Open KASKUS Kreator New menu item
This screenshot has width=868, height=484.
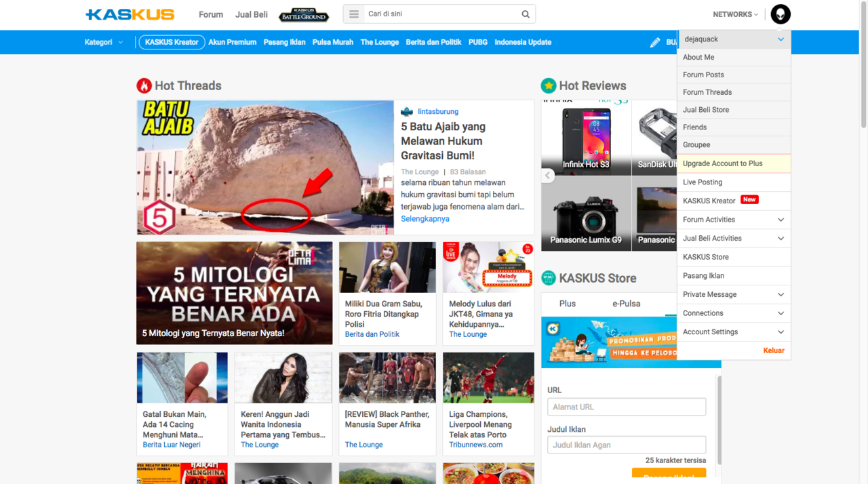point(734,201)
